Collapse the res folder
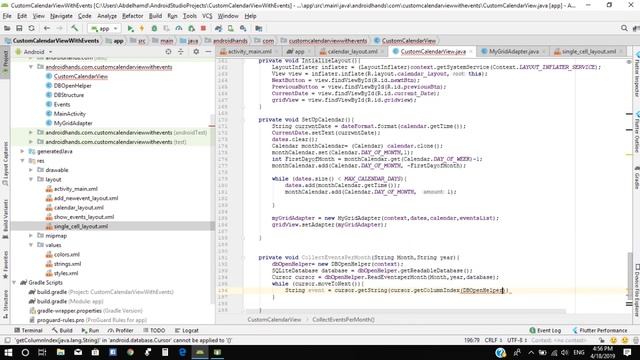 point(22,161)
